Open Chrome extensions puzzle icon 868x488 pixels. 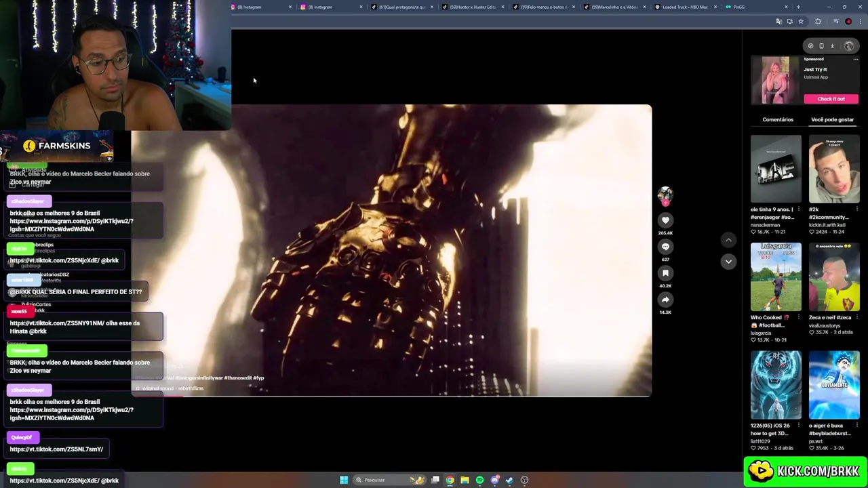[x=818, y=22]
